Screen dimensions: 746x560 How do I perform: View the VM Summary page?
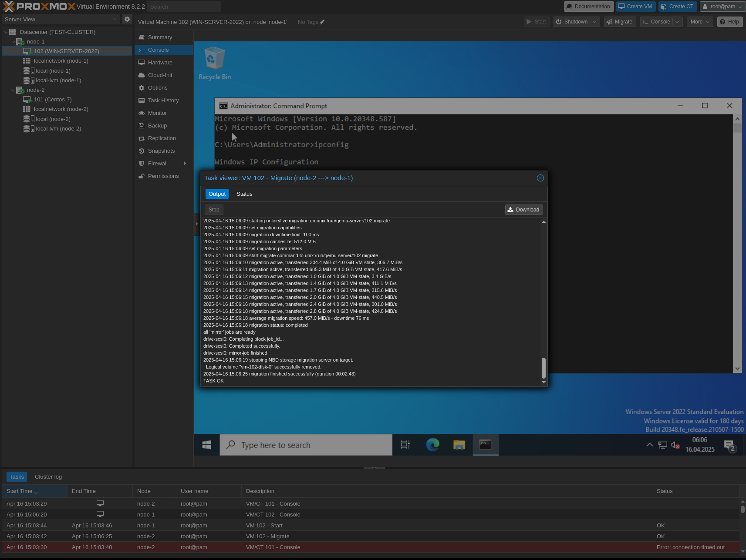159,37
